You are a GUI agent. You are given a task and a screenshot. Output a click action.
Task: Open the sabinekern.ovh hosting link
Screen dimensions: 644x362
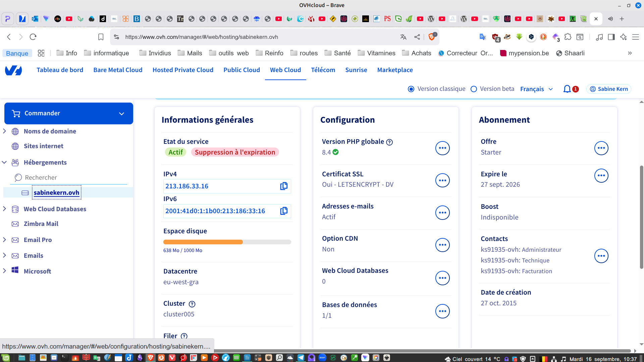56,193
